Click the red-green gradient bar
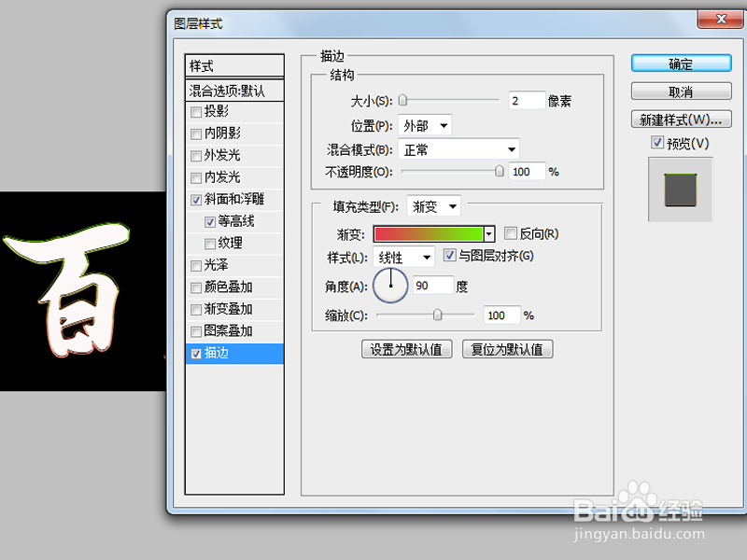This screenshot has width=747, height=560. tap(429, 234)
